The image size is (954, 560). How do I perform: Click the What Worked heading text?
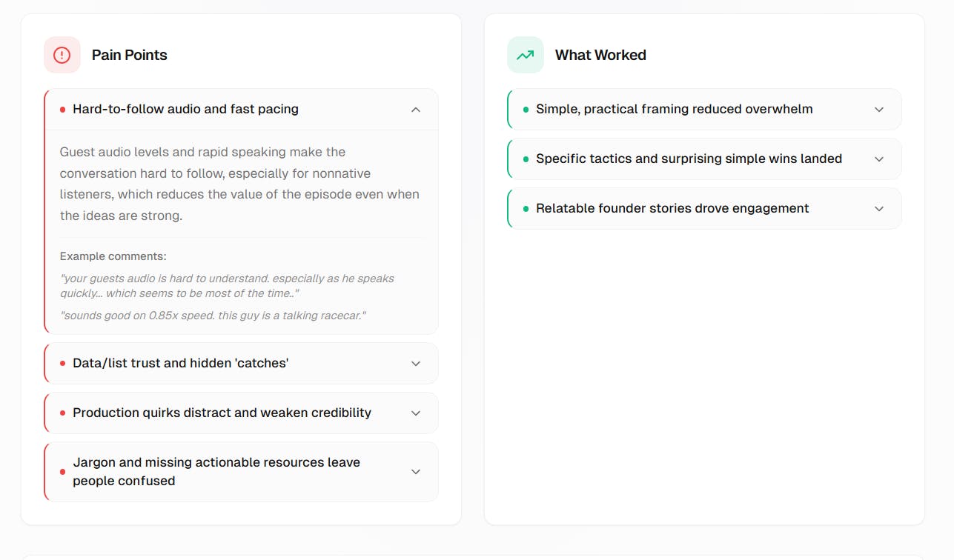tap(600, 55)
